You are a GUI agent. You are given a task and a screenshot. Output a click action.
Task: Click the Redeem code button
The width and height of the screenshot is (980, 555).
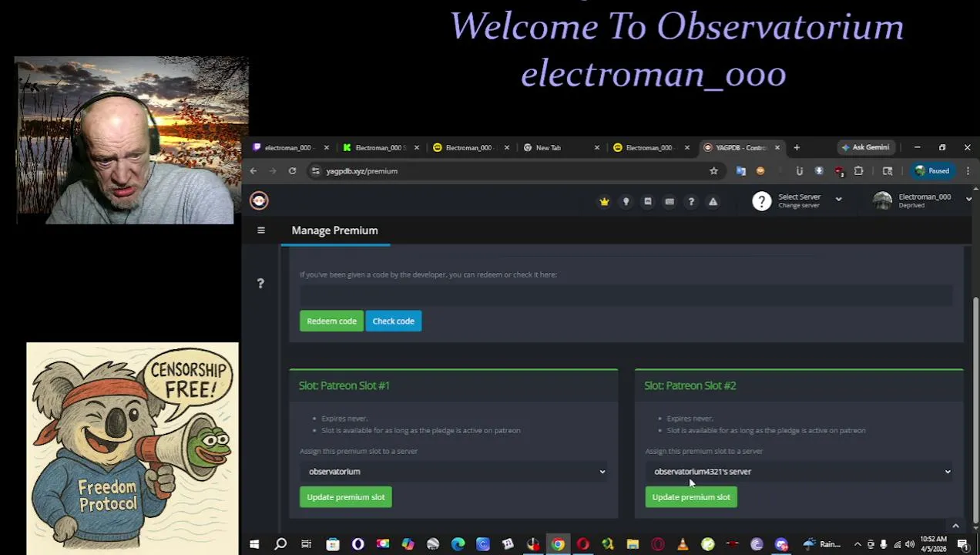tap(331, 321)
